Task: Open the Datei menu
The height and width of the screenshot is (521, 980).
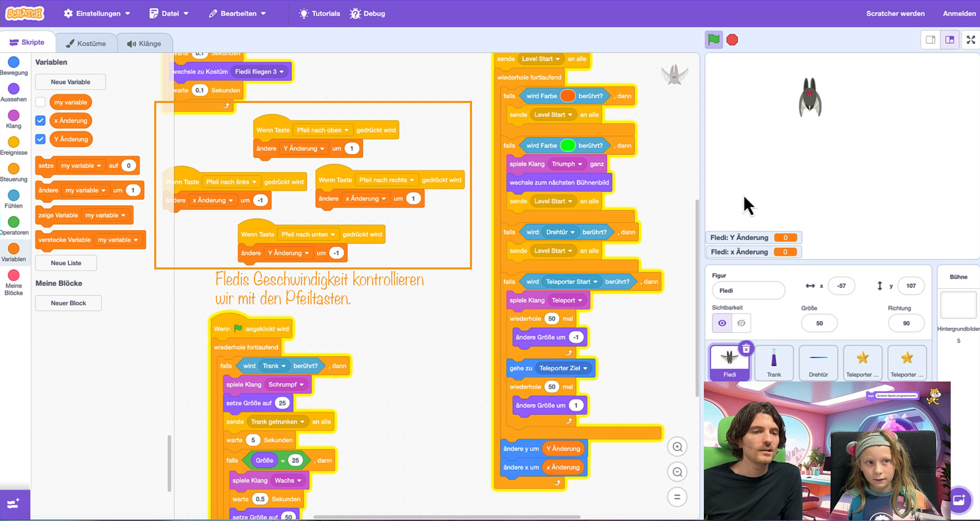Action: click(169, 13)
